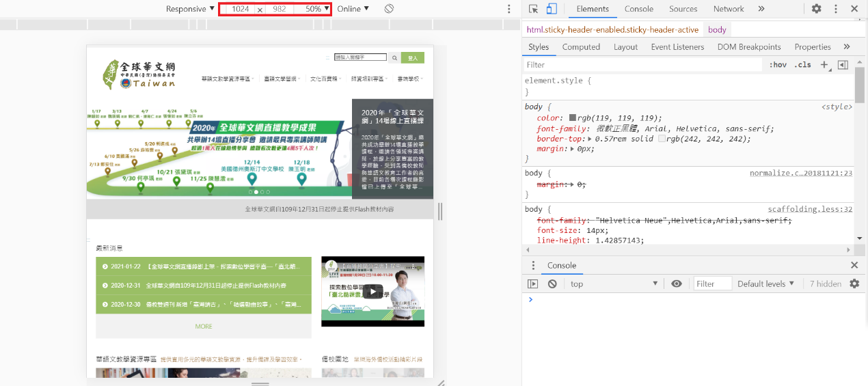The height and width of the screenshot is (386, 868).
Task: Expand the Online throttling dropdown
Action: pos(353,9)
